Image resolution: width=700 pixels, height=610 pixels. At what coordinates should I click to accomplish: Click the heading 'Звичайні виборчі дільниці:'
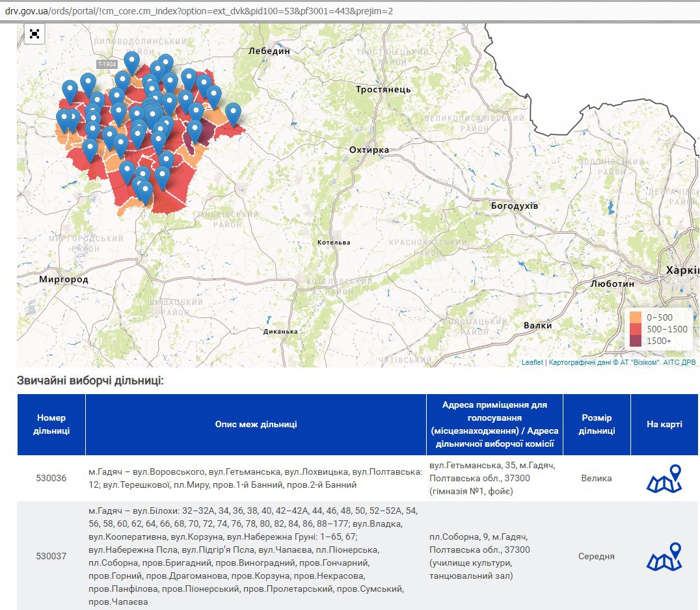pyautogui.click(x=90, y=380)
